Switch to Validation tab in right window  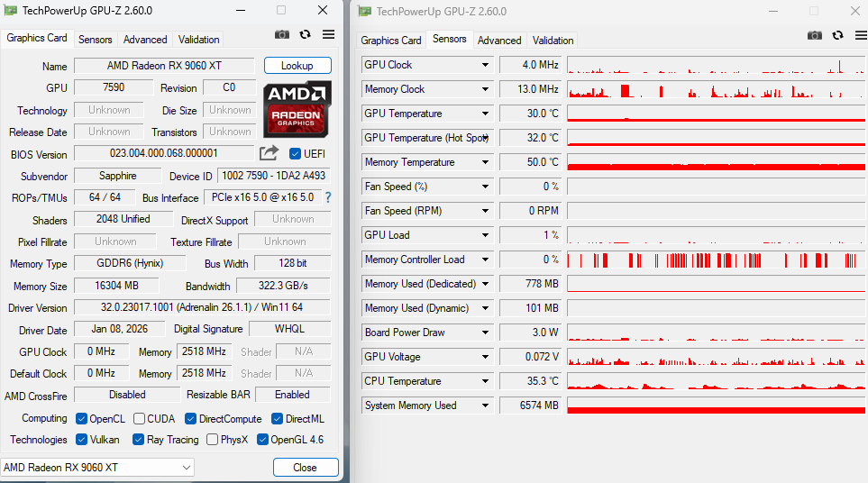[x=553, y=41]
